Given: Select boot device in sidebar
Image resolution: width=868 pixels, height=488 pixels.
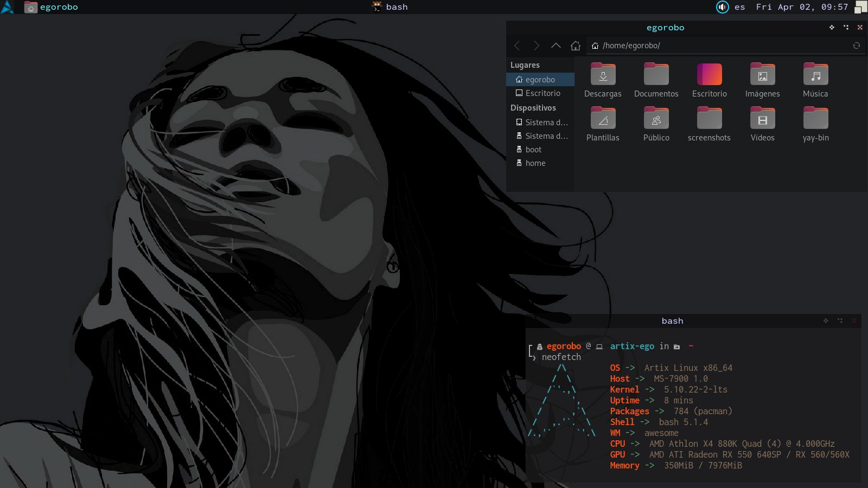Looking at the screenshot, I should [x=533, y=150].
